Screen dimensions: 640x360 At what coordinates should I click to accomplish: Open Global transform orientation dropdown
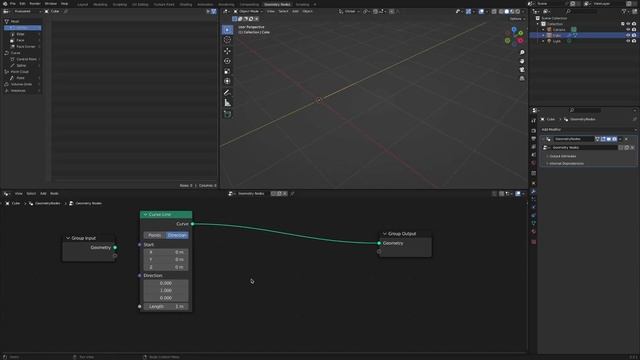pyautogui.click(x=349, y=11)
